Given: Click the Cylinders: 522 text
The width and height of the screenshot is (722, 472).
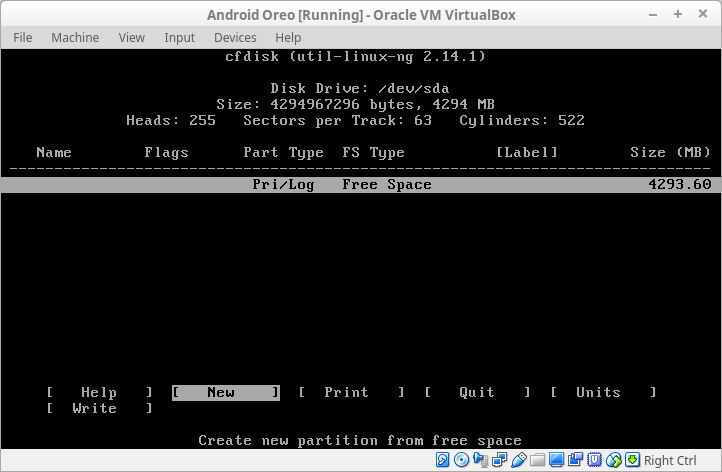Looking at the screenshot, I should (522, 121).
